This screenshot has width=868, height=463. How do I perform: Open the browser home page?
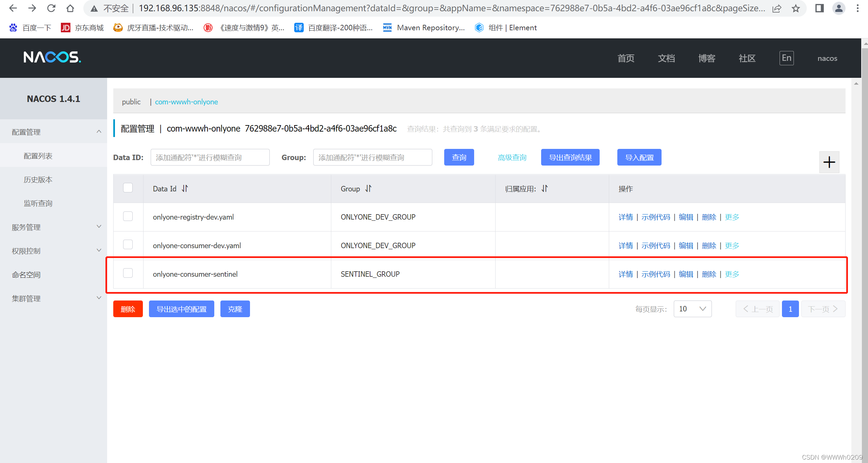pyautogui.click(x=70, y=8)
